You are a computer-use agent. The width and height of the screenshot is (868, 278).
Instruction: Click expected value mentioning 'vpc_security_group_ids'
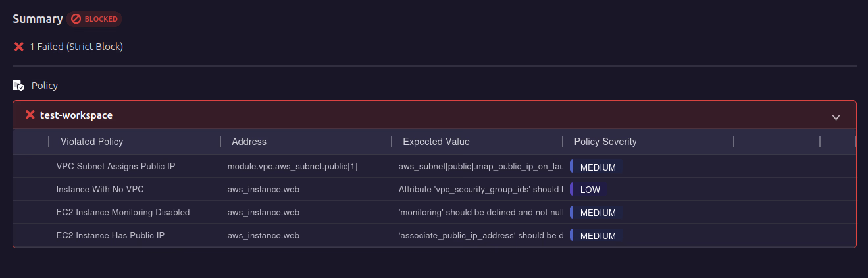(x=480, y=189)
